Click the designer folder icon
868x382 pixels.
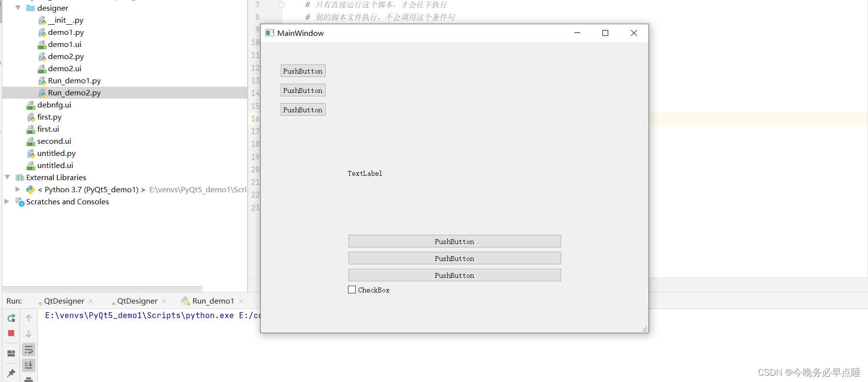coord(31,8)
